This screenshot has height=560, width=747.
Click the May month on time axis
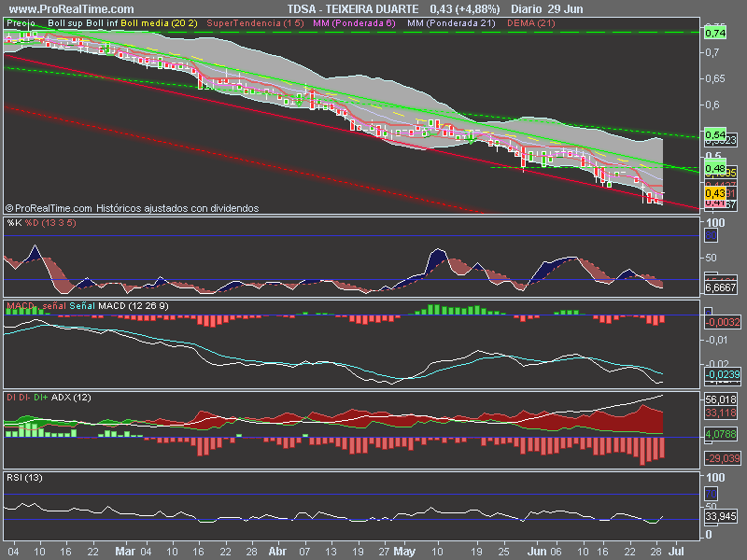pyautogui.click(x=403, y=552)
